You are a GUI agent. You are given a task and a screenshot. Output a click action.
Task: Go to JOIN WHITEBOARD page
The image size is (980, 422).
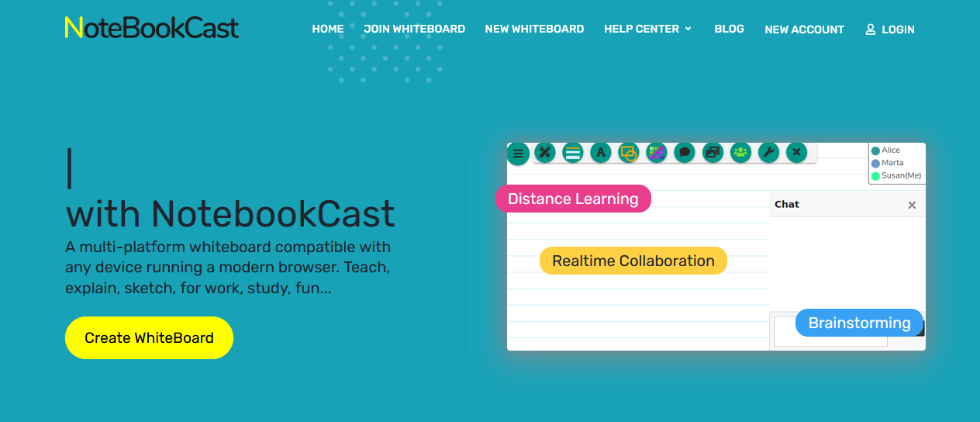pos(415,29)
